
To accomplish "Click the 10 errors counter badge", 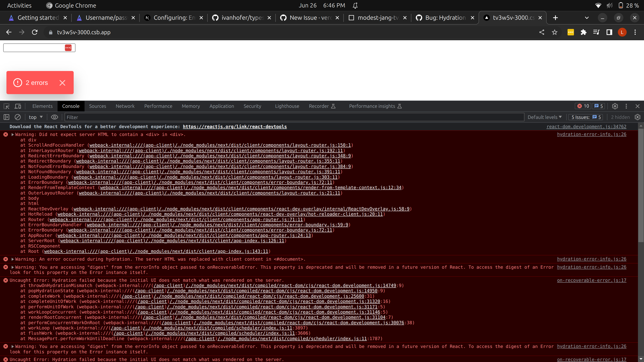I will pyautogui.click(x=583, y=106).
